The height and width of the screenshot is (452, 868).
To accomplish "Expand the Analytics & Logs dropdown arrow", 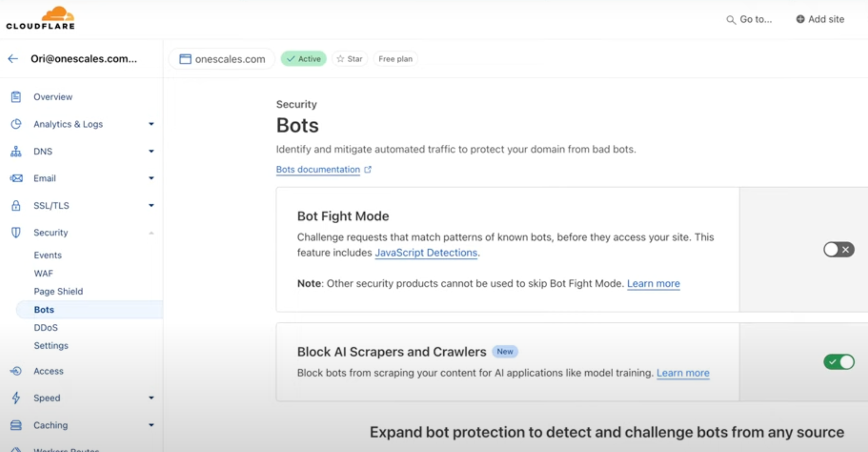I will click(x=151, y=124).
